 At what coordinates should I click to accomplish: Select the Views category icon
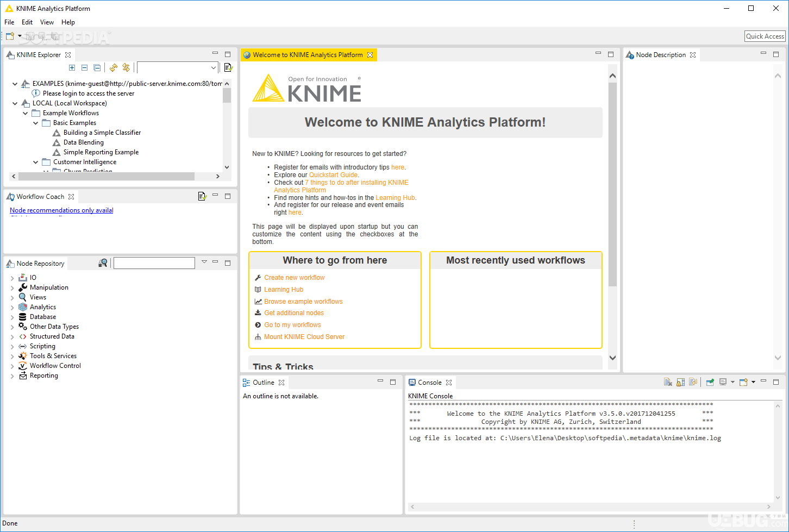click(23, 297)
